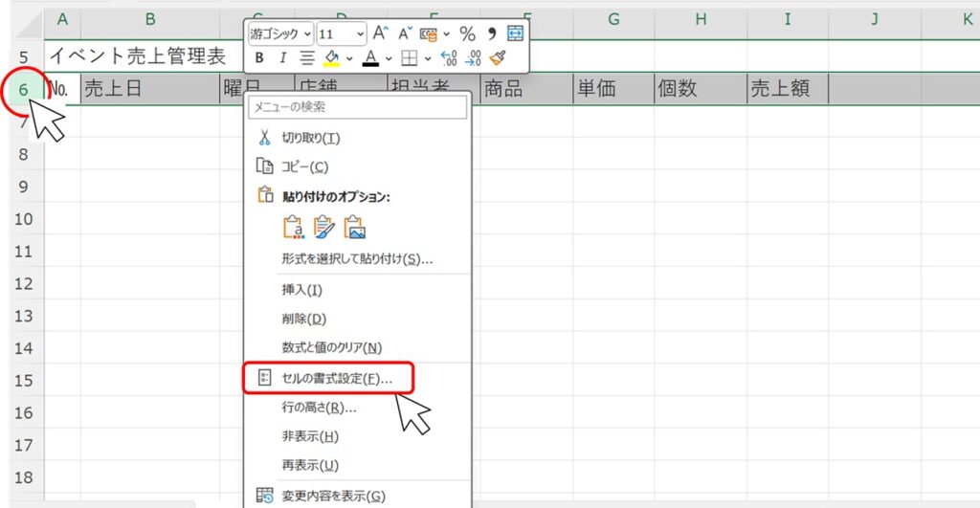This screenshot has width=980, height=508.
Task: Choose セルの書式設定(F) from context menu
Action: click(x=336, y=379)
